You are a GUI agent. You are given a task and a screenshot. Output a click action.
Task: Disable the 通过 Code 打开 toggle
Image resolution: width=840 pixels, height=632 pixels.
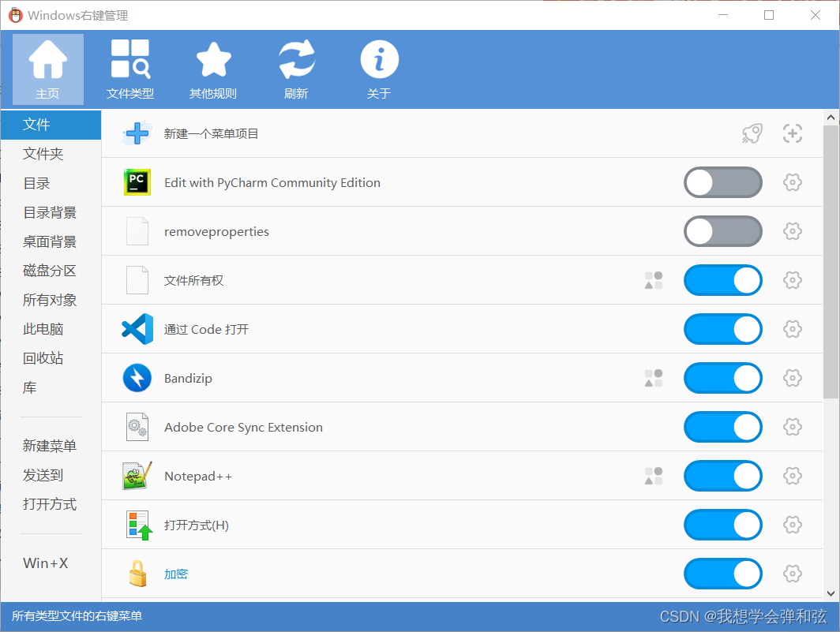coord(722,329)
